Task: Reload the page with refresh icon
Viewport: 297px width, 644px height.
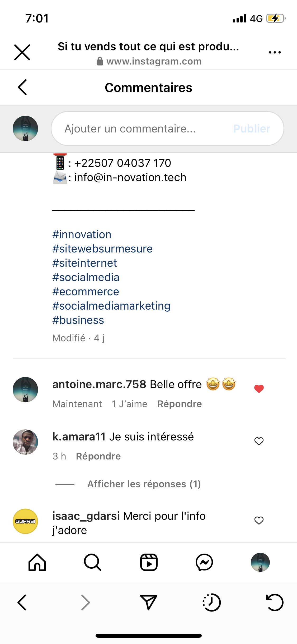Action: click(x=275, y=602)
